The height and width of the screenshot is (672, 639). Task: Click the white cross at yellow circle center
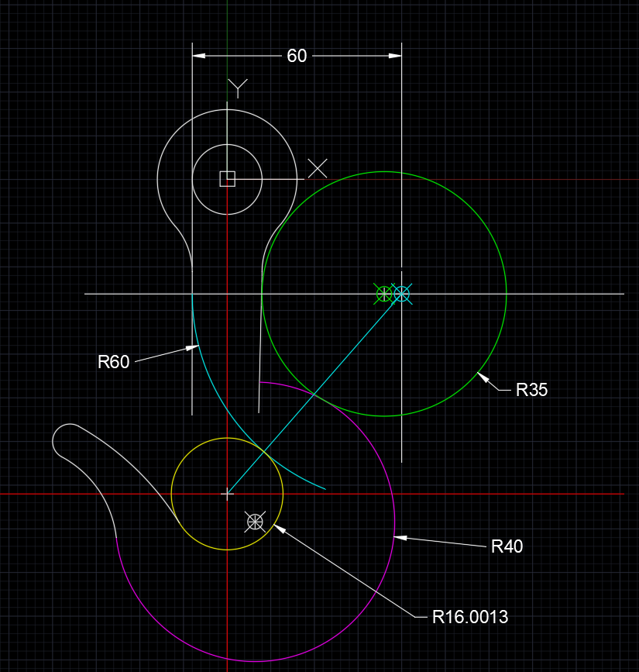pos(227,495)
